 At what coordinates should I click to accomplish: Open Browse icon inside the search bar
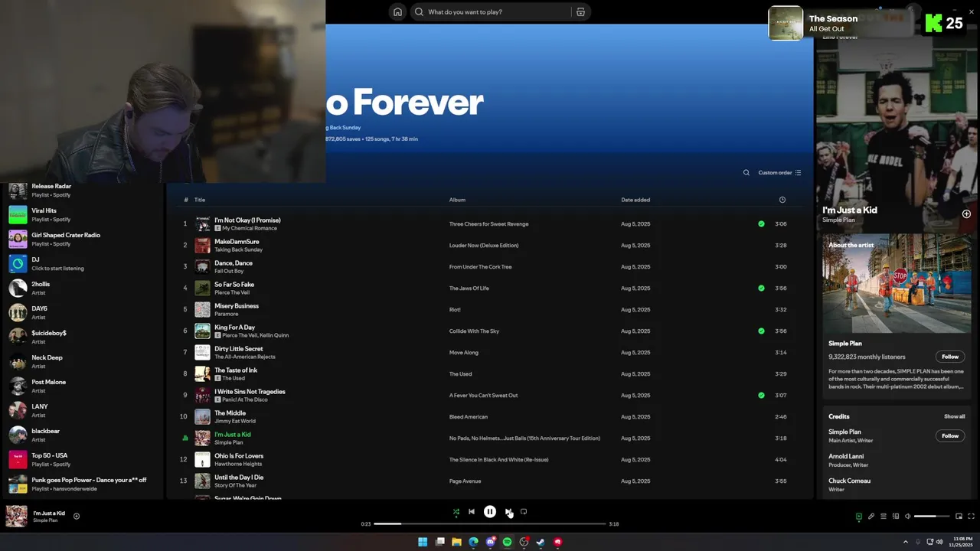click(580, 12)
